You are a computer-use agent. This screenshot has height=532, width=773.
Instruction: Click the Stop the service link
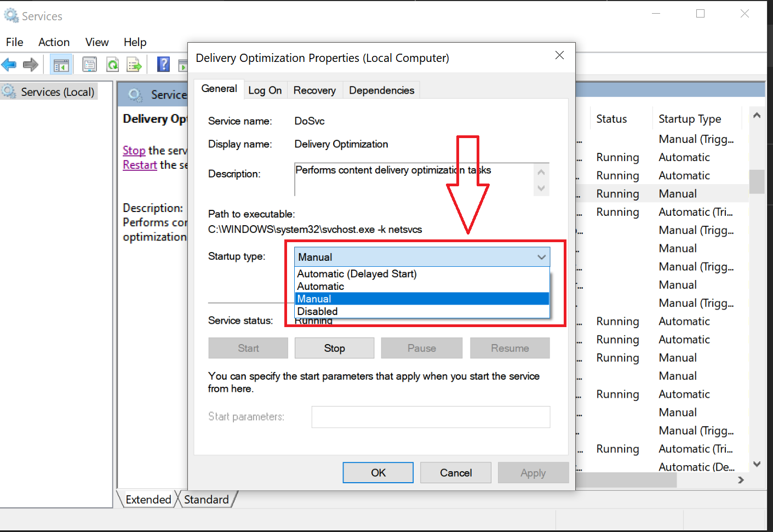pos(134,151)
